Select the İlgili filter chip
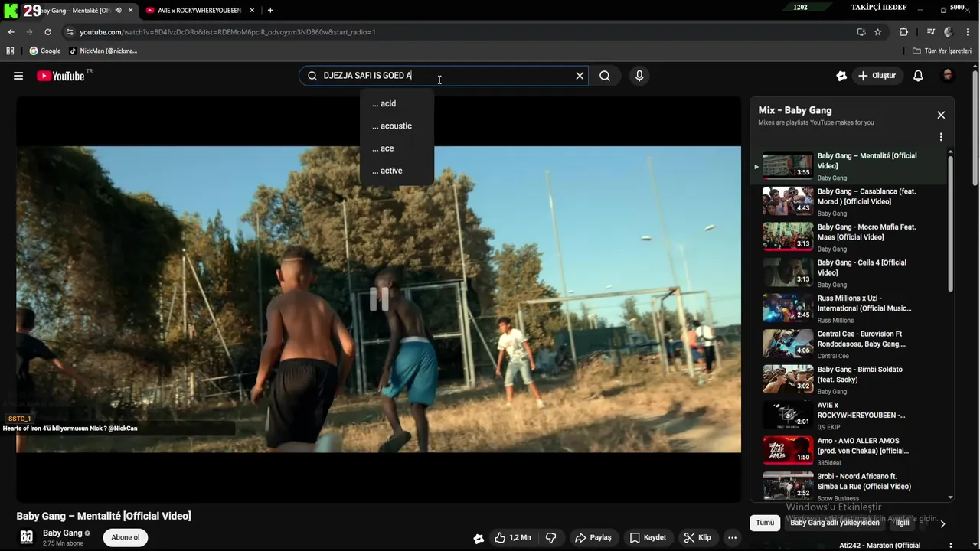Screen dimensions: 980x551 tap(903, 523)
